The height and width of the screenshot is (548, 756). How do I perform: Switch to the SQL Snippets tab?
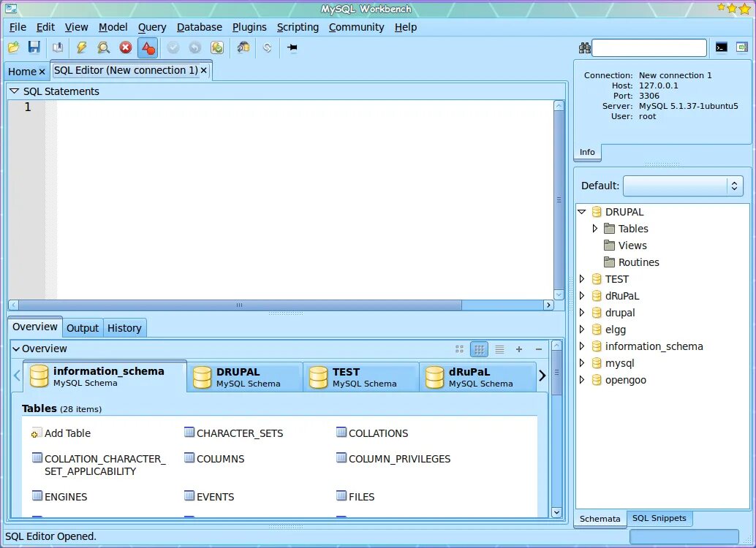click(x=659, y=518)
